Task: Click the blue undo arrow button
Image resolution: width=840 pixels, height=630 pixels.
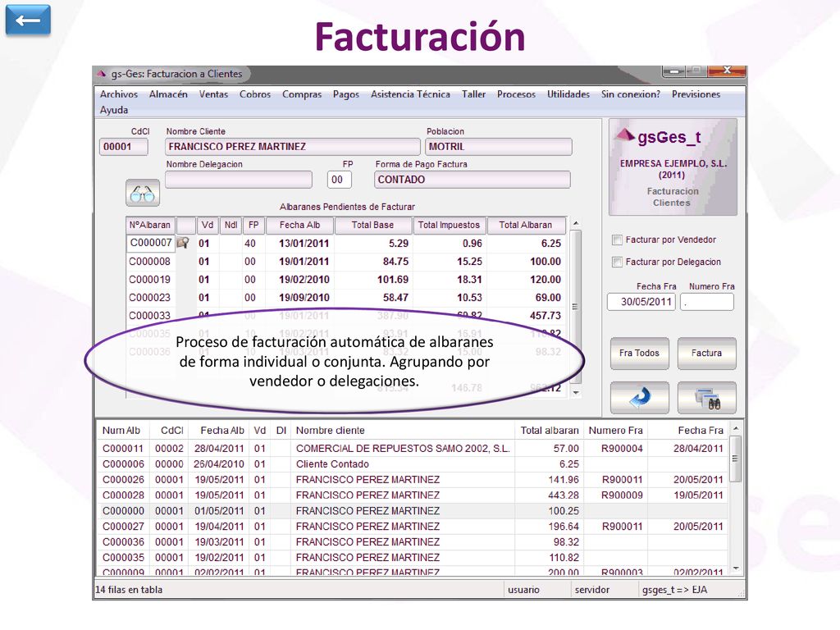Action: [639, 398]
